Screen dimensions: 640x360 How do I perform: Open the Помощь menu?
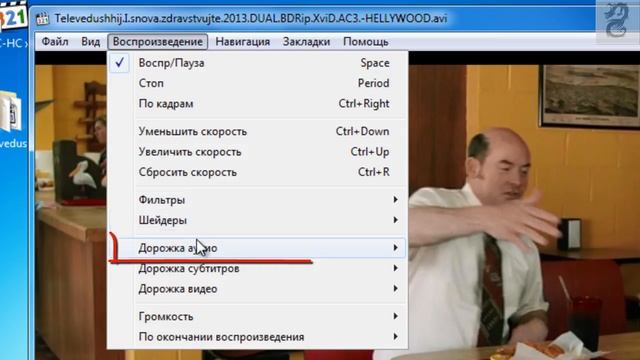click(365, 42)
